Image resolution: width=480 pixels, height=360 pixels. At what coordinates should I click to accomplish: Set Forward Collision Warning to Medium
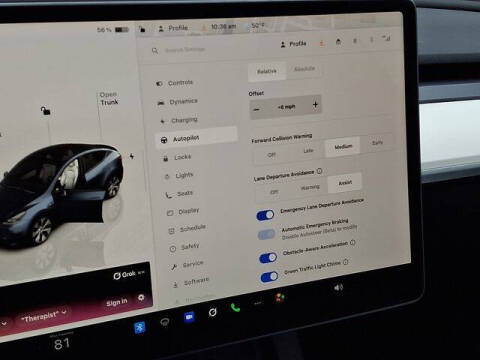tap(343, 147)
